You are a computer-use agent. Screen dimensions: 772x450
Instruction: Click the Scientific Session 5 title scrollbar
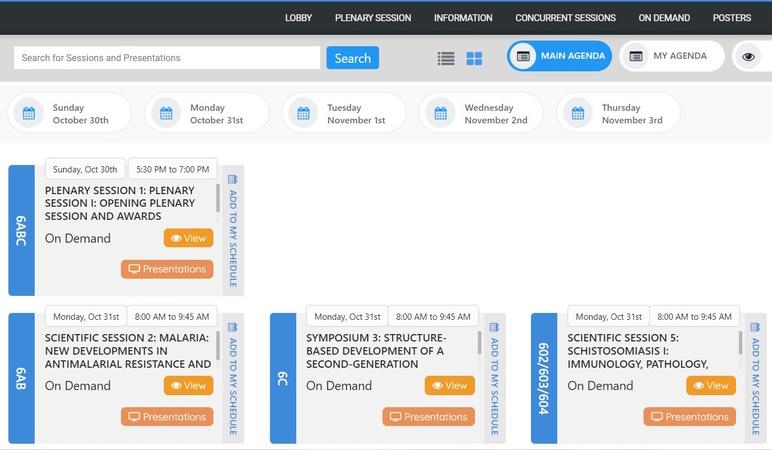740,343
